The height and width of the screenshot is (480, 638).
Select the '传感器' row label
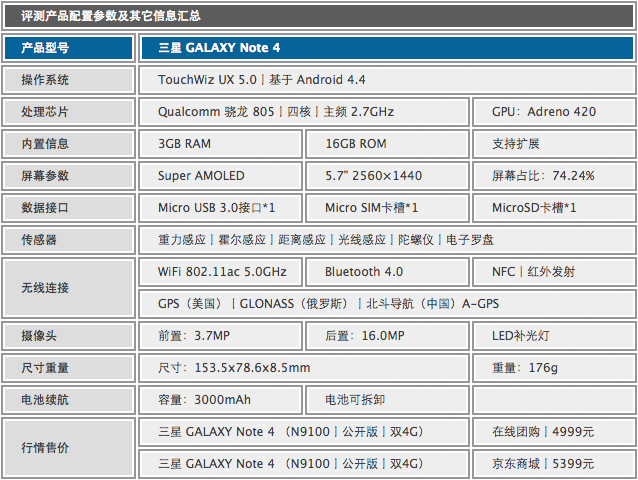pos(68,240)
